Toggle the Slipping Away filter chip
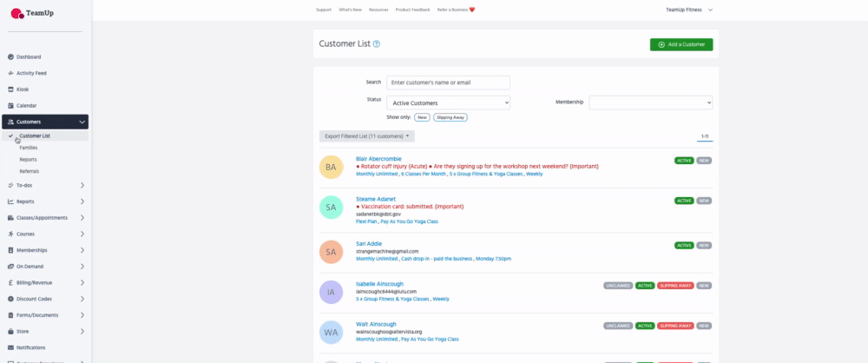Image resolution: width=868 pixels, height=363 pixels. click(450, 116)
